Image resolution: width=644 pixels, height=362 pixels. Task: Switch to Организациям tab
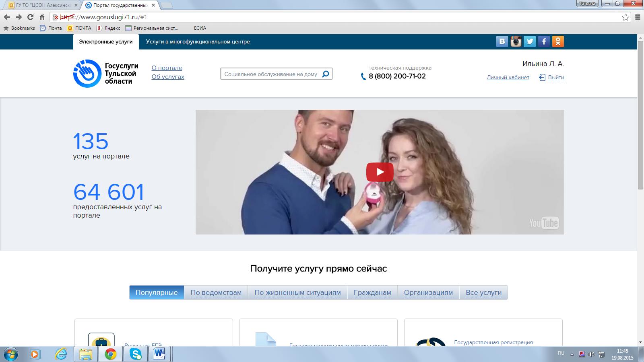[x=428, y=292]
